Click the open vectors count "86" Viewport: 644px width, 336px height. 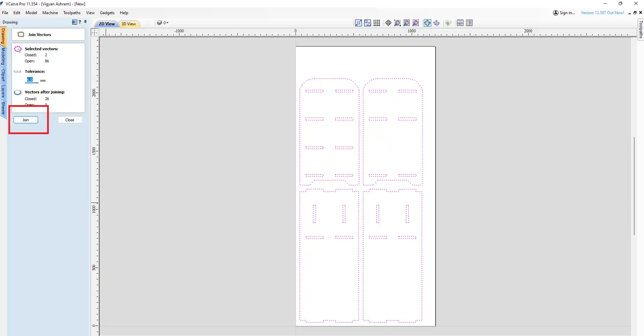pyautogui.click(x=47, y=61)
